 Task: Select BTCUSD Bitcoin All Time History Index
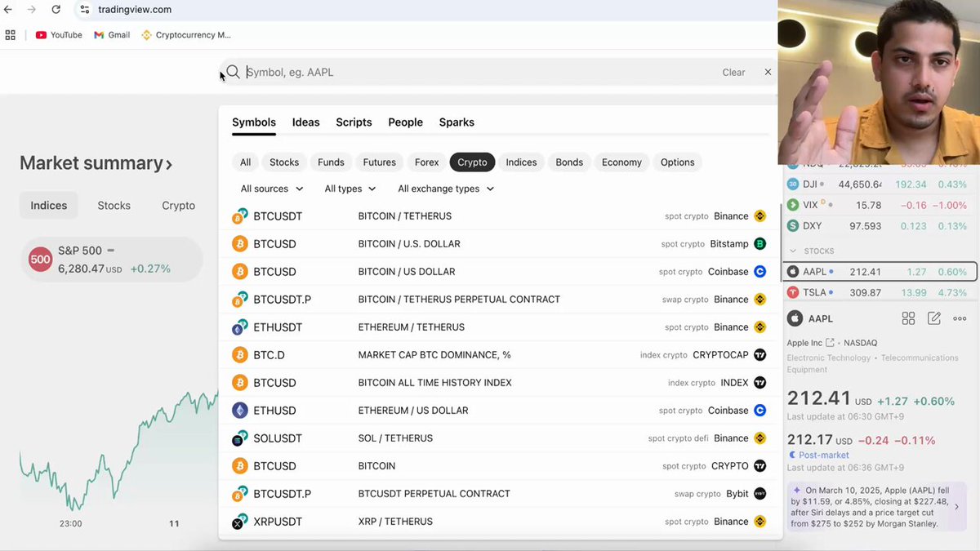click(499, 383)
